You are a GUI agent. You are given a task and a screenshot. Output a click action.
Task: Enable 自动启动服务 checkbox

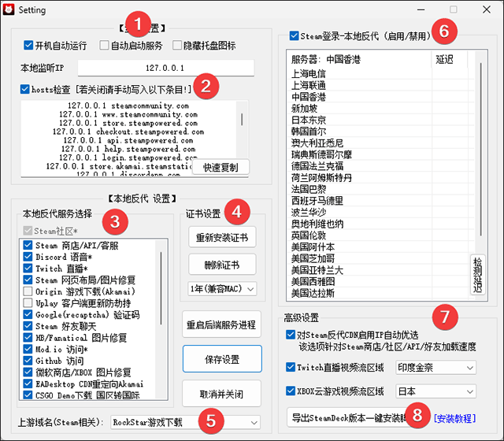click(104, 46)
